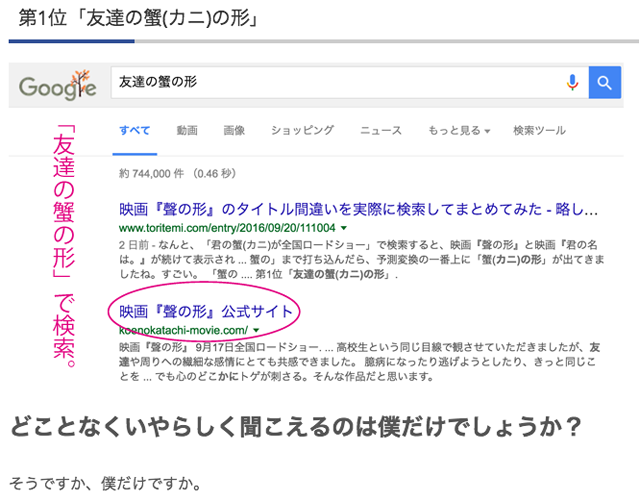Click snippet starting 2 日前 - なんと
Image resolution: width=640 pixels, height=501 pixels.
tap(362, 259)
